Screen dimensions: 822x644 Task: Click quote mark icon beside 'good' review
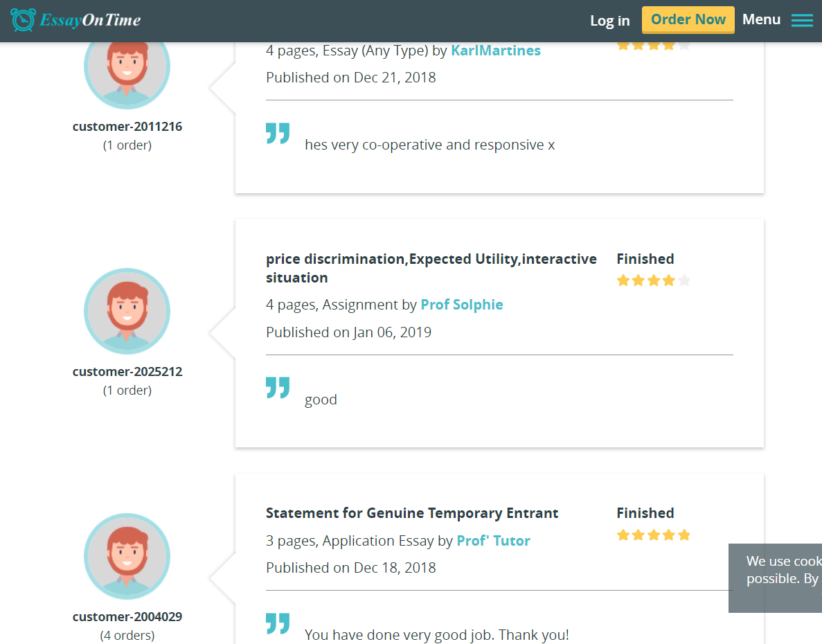(278, 388)
